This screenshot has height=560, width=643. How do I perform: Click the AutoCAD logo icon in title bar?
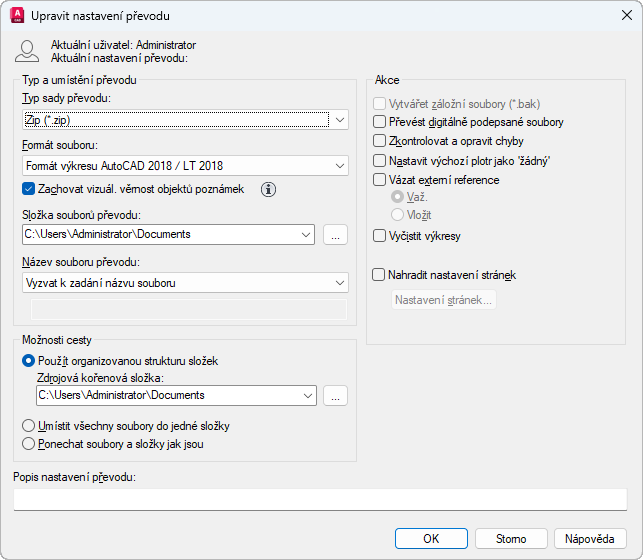(16, 16)
